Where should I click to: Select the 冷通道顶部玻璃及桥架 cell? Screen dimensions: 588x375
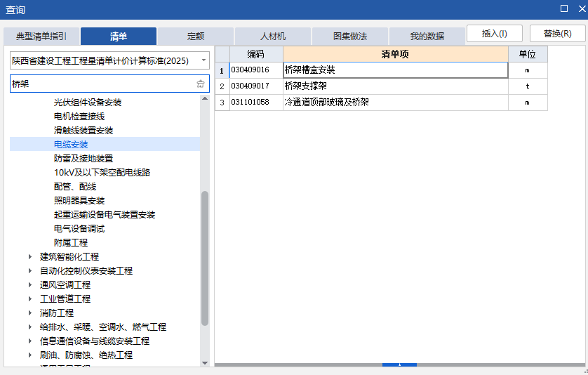(x=396, y=103)
